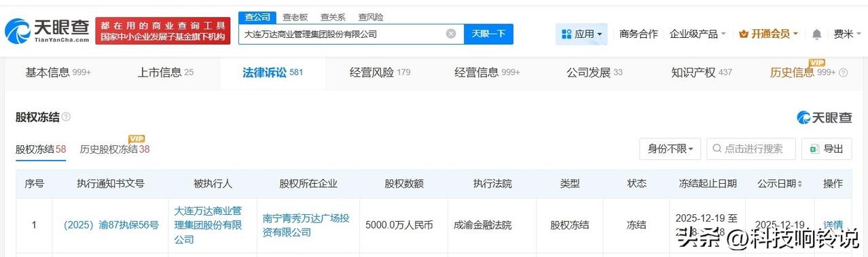Image resolution: width=868 pixels, height=257 pixels.
Task: Click the help icon next to 股权冻结 heading
Action: pos(67,117)
